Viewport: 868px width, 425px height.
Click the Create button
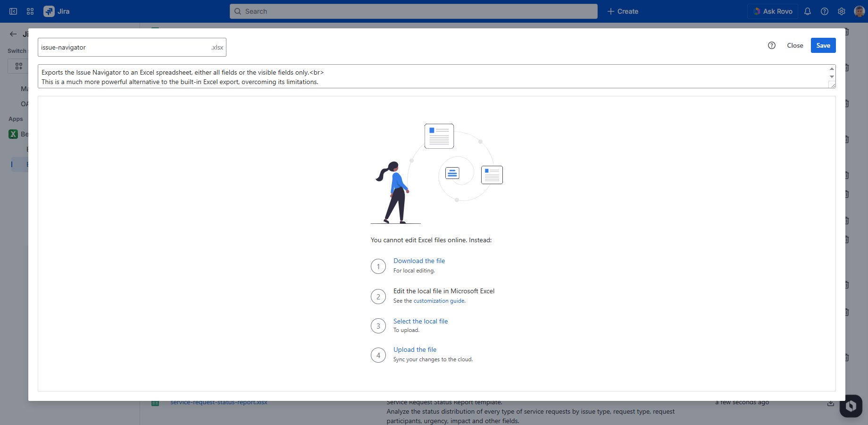pyautogui.click(x=623, y=11)
